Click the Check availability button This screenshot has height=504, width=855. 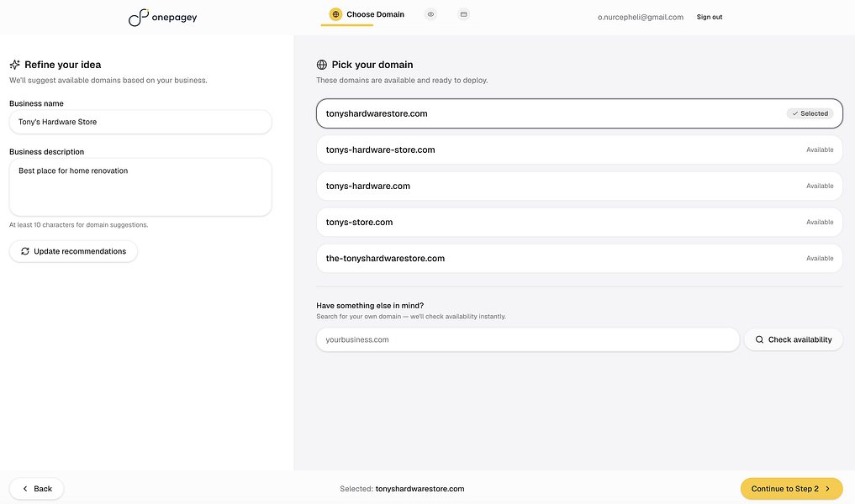pos(794,339)
